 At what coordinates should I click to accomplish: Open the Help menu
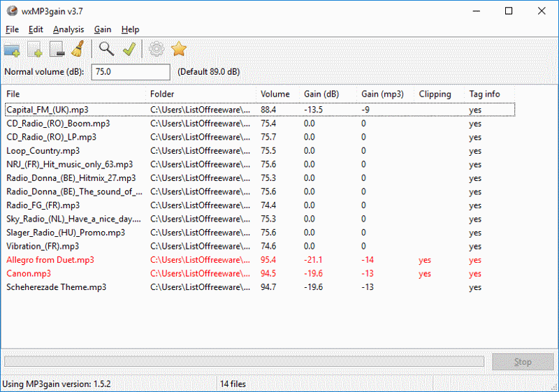point(130,29)
